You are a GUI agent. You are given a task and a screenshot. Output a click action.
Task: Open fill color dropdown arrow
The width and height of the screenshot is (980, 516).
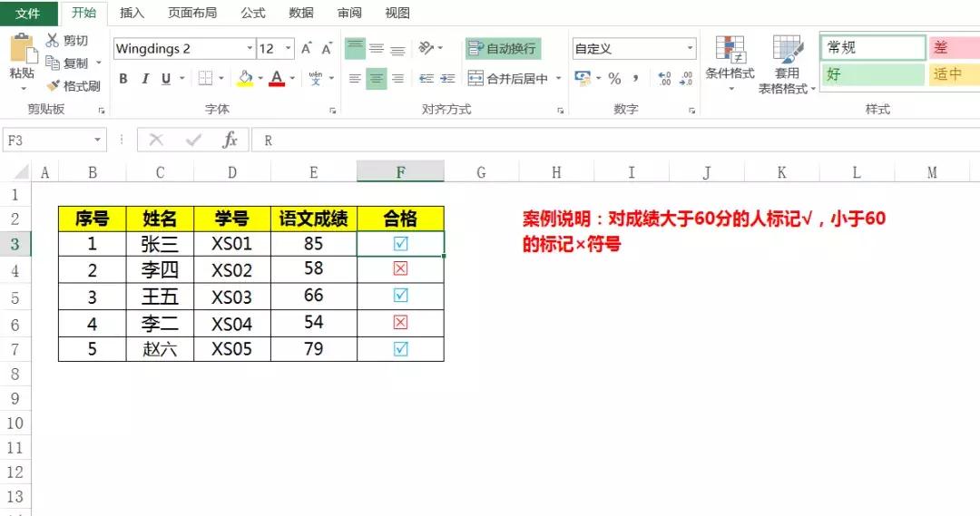tap(260, 79)
